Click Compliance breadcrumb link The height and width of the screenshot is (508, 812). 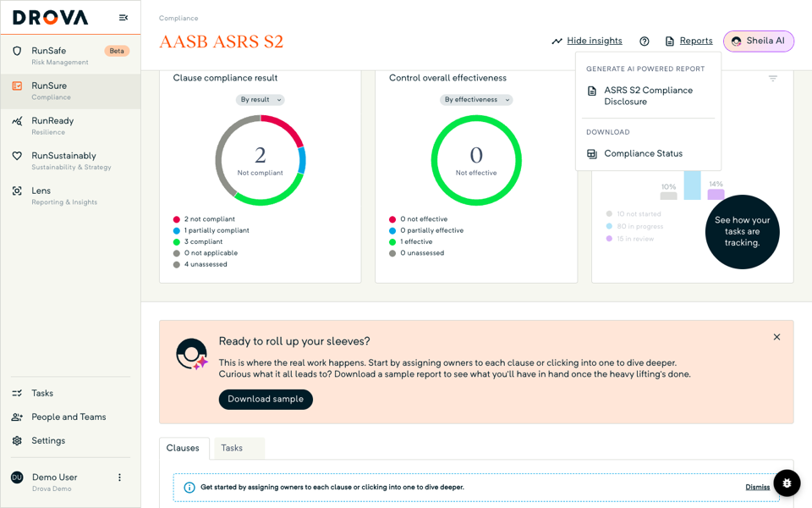click(178, 18)
